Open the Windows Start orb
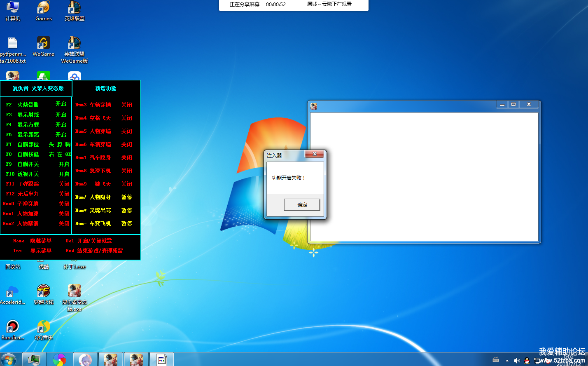The height and width of the screenshot is (366, 588). point(9,359)
